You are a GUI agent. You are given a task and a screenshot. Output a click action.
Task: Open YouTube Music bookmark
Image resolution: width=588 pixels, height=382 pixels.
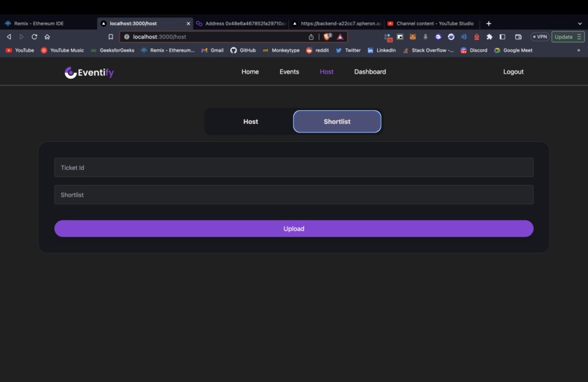(62, 50)
